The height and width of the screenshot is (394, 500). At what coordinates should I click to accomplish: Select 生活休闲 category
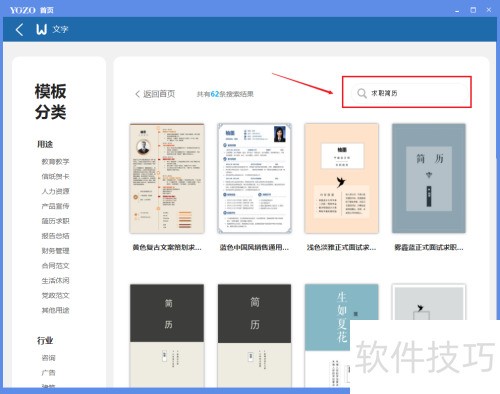tap(55, 280)
